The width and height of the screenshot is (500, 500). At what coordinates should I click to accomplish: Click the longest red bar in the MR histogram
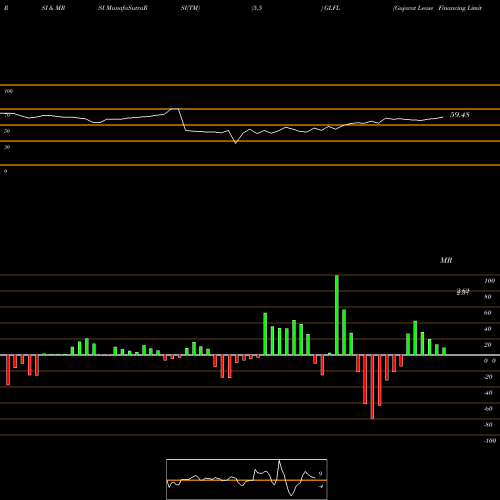(x=372, y=387)
